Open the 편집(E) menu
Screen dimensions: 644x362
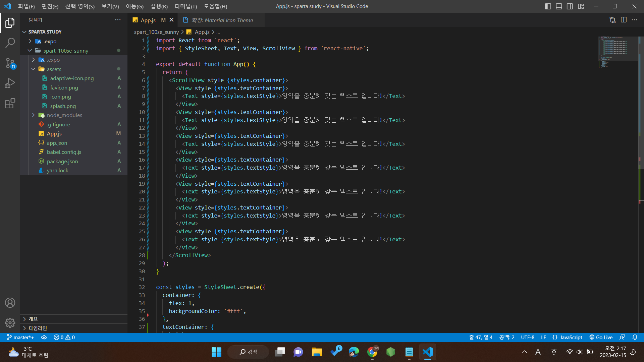[50, 6]
